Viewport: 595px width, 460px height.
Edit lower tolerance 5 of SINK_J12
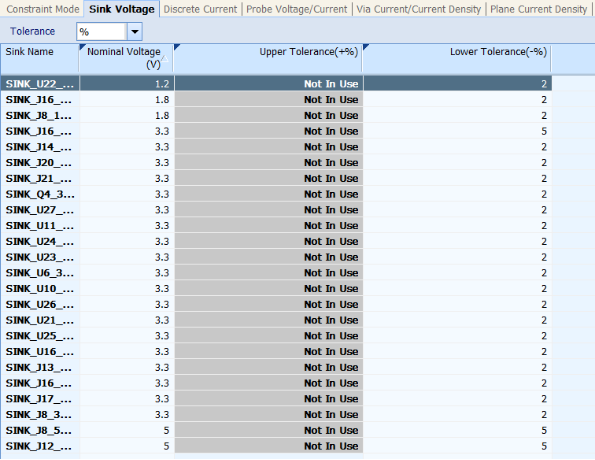[x=458, y=446]
